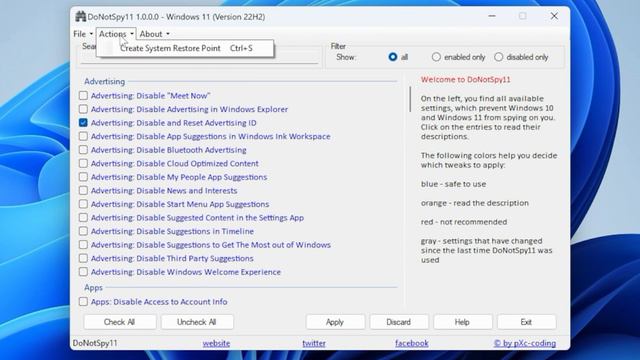Open the File menu
The image size is (640, 360).
[x=83, y=34]
